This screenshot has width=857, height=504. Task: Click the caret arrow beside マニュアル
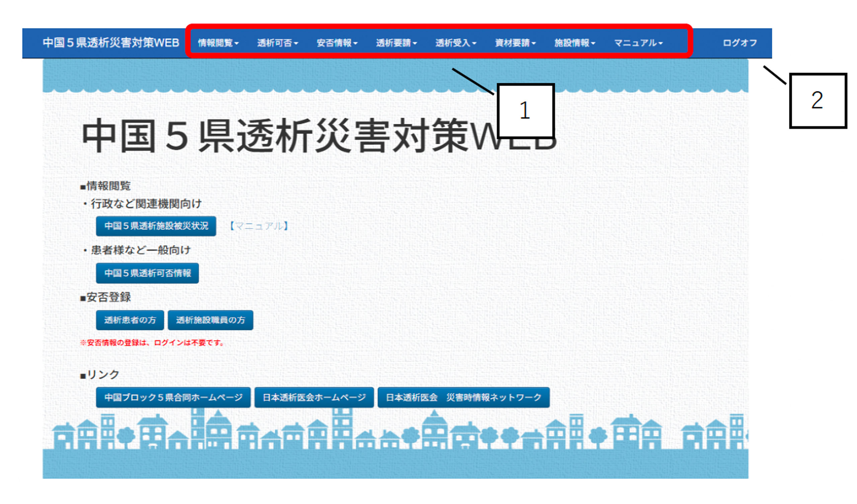660,44
